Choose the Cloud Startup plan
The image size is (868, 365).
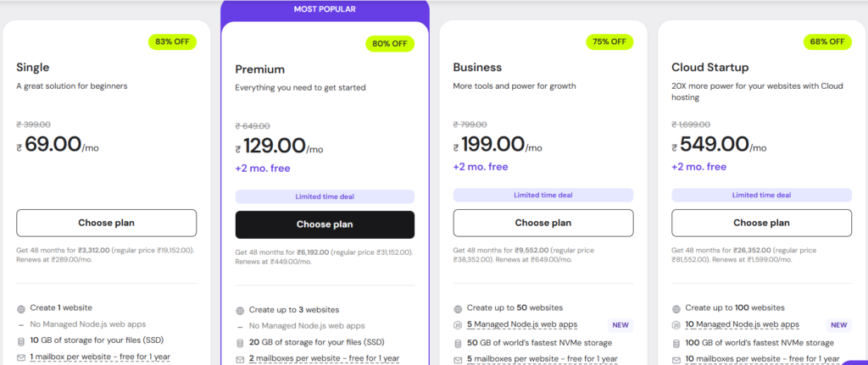pyautogui.click(x=761, y=223)
